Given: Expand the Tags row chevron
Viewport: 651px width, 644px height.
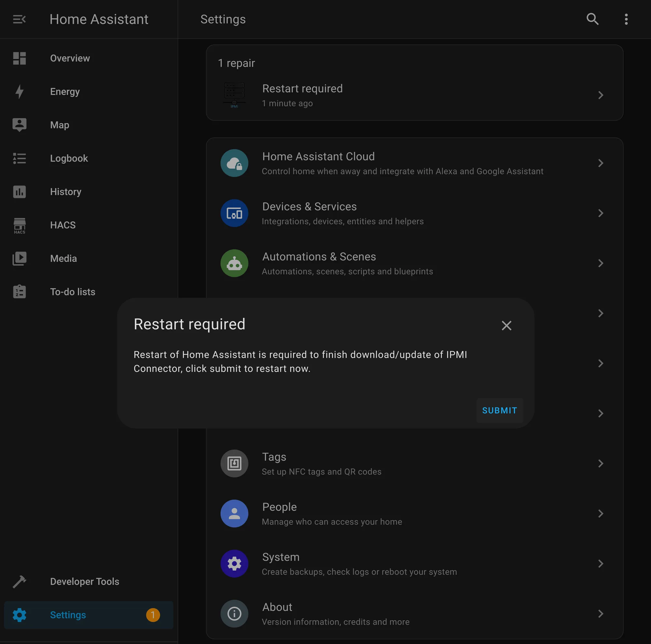Looking at the screenshot, I should coord(601,463).
